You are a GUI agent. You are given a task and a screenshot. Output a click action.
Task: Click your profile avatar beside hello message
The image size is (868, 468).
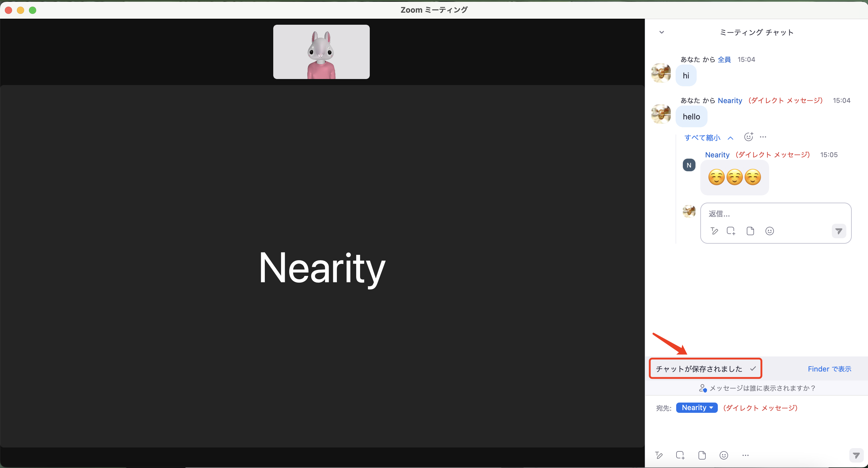tap(661, 114)
